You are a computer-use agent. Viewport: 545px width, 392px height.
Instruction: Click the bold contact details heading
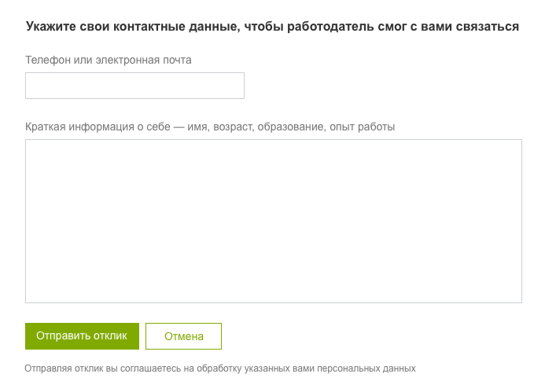point(272,26)
